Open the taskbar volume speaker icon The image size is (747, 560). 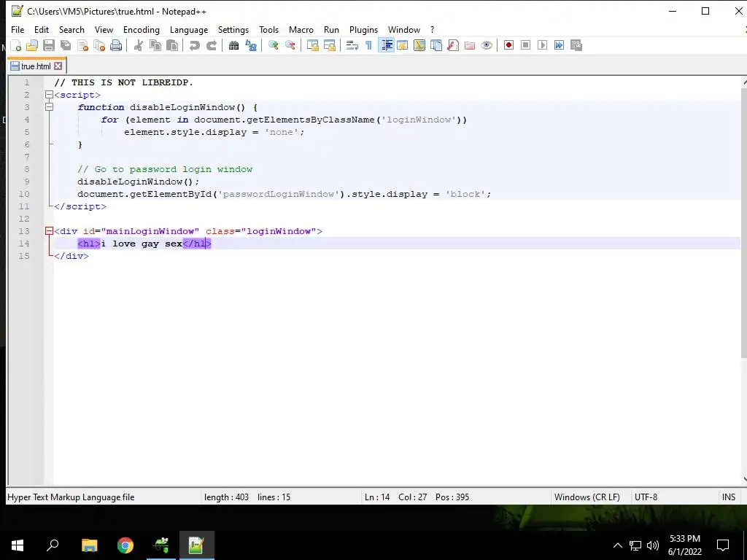click(x=653, y=545)
